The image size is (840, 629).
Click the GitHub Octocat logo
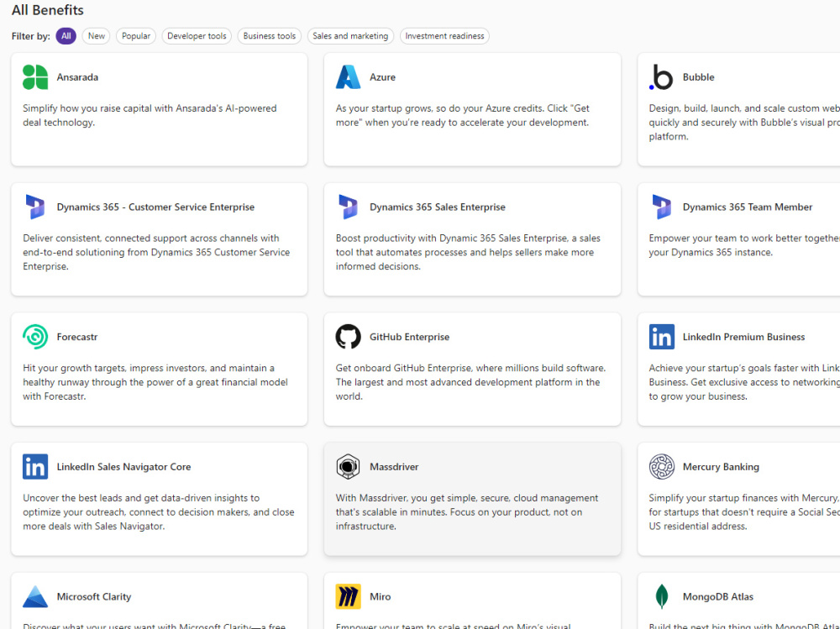349,337
